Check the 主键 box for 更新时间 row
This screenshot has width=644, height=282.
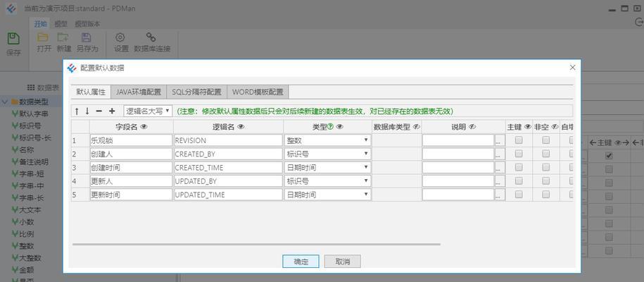519,195
